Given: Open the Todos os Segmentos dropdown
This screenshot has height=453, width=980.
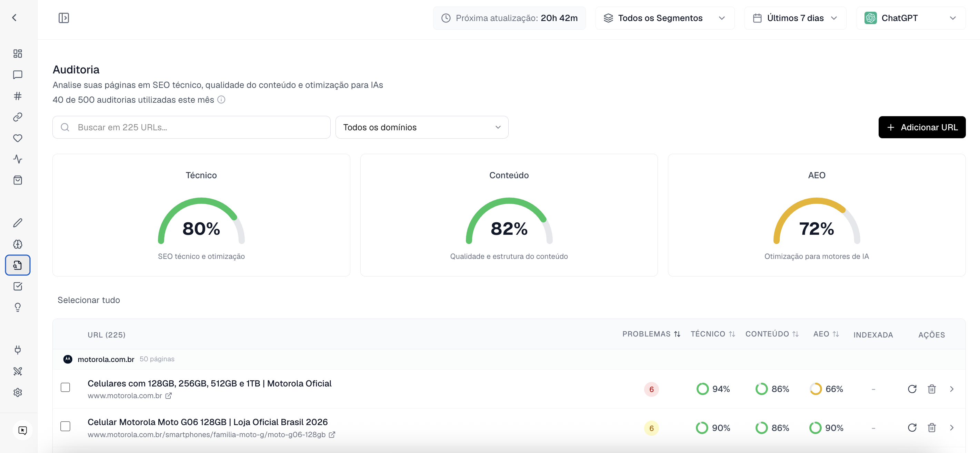Looking at the screenshot, I should point(664,18).
